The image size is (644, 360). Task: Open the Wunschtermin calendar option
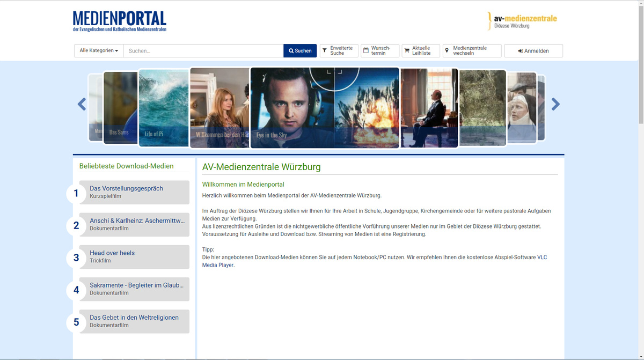click(x=380, y=50)
